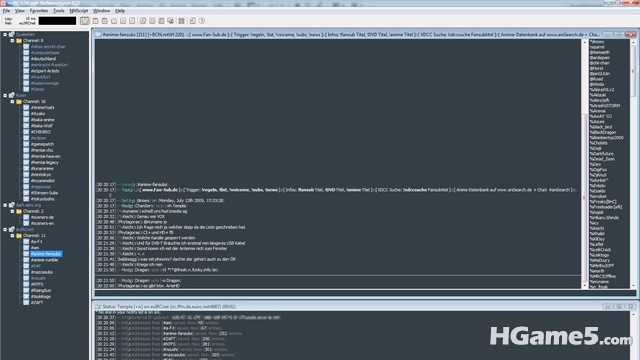
Task: Click the channel icon beside #eSport-Artists
Action: click(x=26, y=71)
